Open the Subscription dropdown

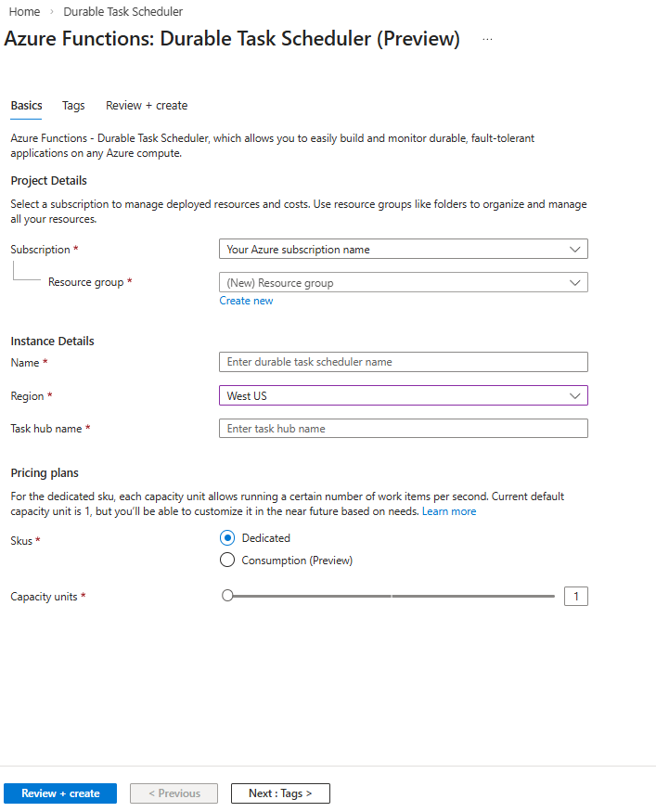tap(403, 249)
